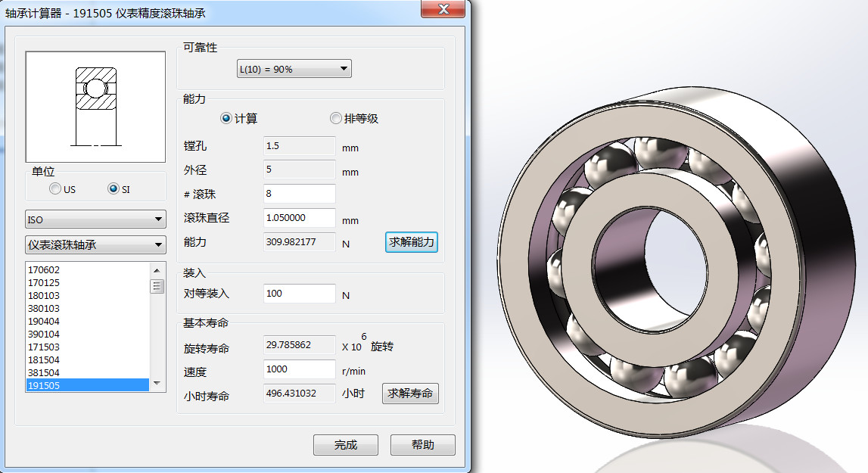Select bearing 181504 in the list
Viewport: 868px width, 473px height.
pyautogui.click(x=88, y=359)
